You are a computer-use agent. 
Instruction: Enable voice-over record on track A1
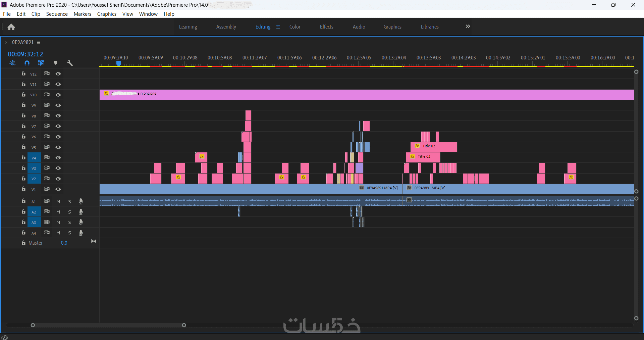pyautogui.click(x=81, y=201)
